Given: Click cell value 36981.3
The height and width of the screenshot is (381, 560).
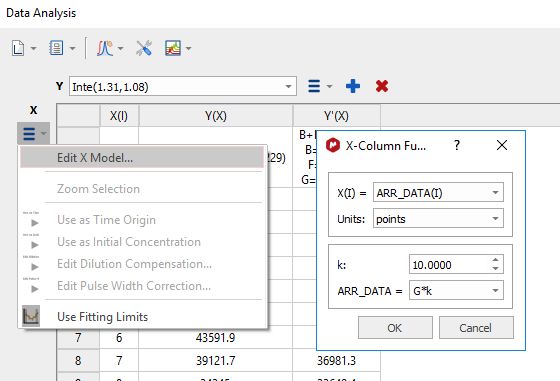Looking at the screenshot, I should pyautogui.click(x=336, y=360).
